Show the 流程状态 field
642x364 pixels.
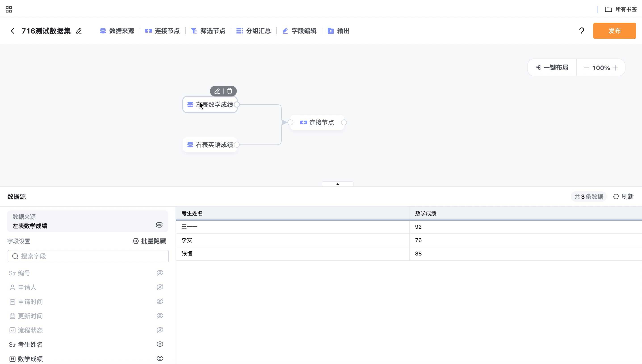point(160,330)
